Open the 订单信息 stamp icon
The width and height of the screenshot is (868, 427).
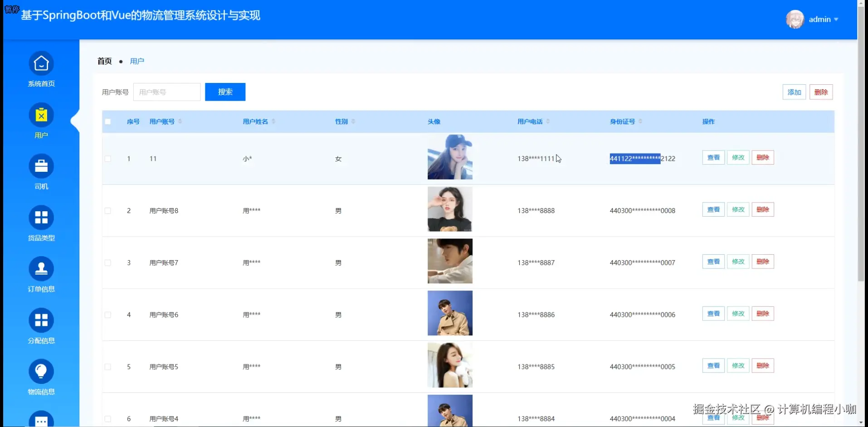tap(41, 269)
